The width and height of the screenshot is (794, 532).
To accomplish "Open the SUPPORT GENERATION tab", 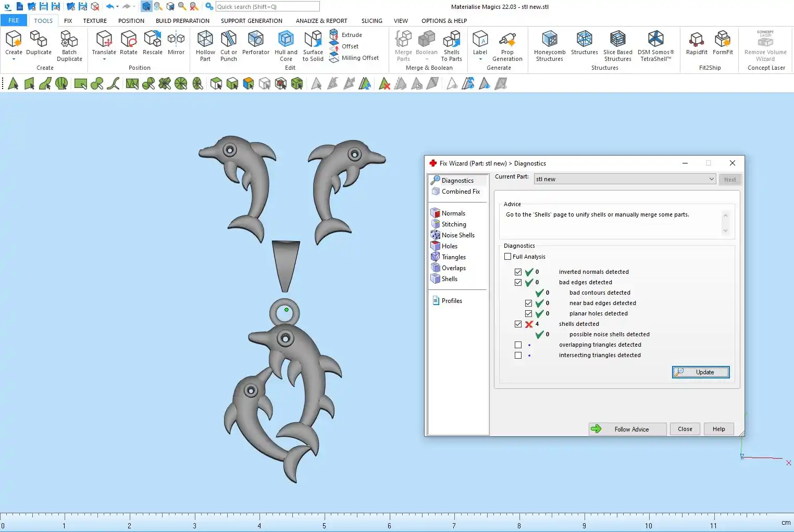I will (x=251, y=21).
